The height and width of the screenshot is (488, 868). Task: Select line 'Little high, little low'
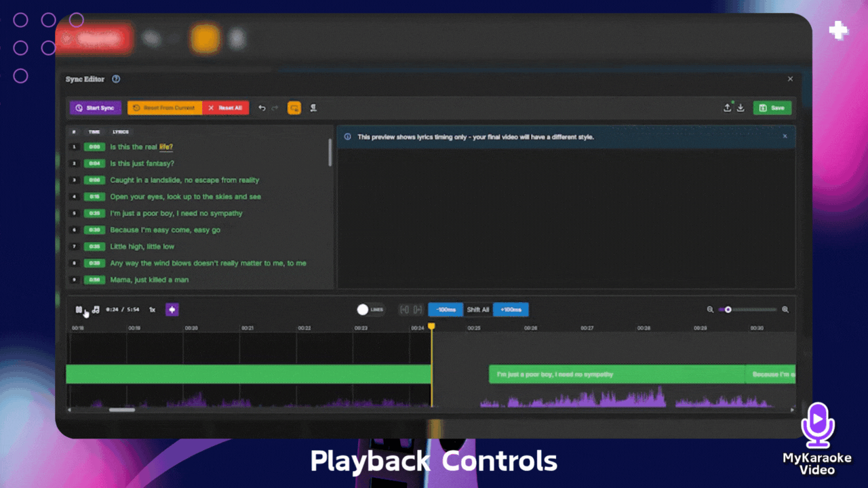(142, 247)
